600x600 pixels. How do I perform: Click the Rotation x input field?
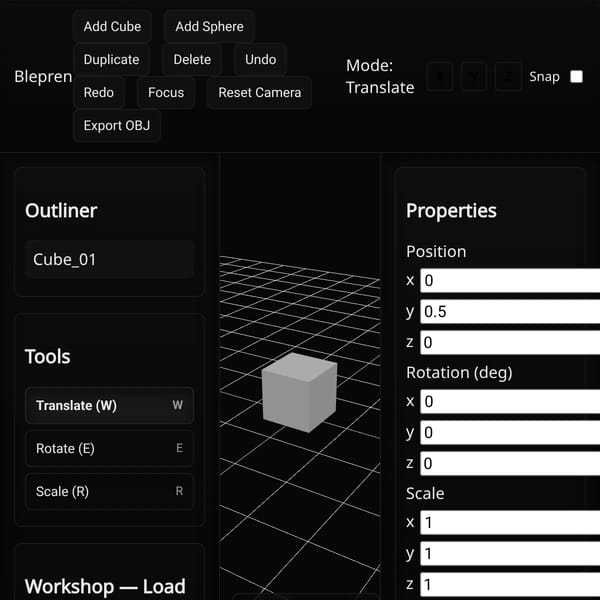tap(510, 401)
